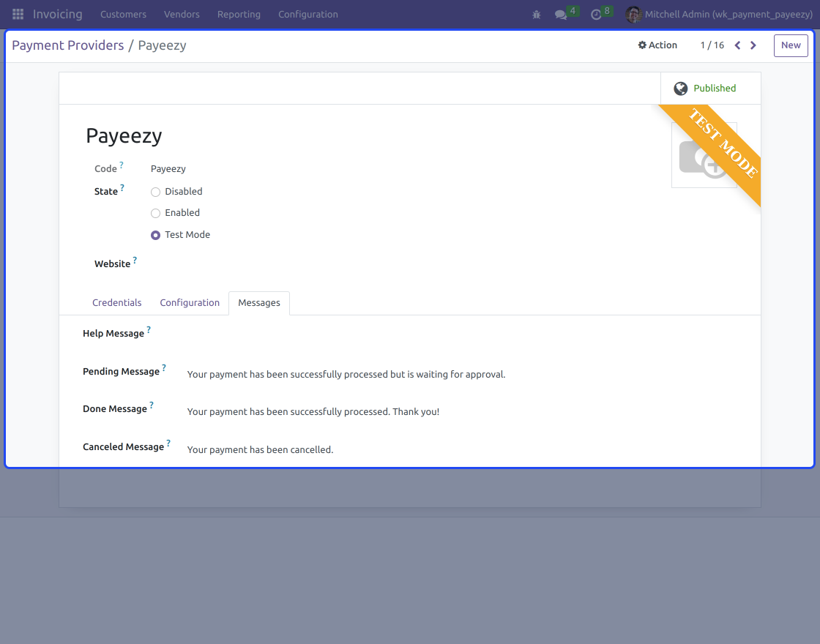Toggle the Published status button
This screenshot has width=820, height=644.
[711, 89]
